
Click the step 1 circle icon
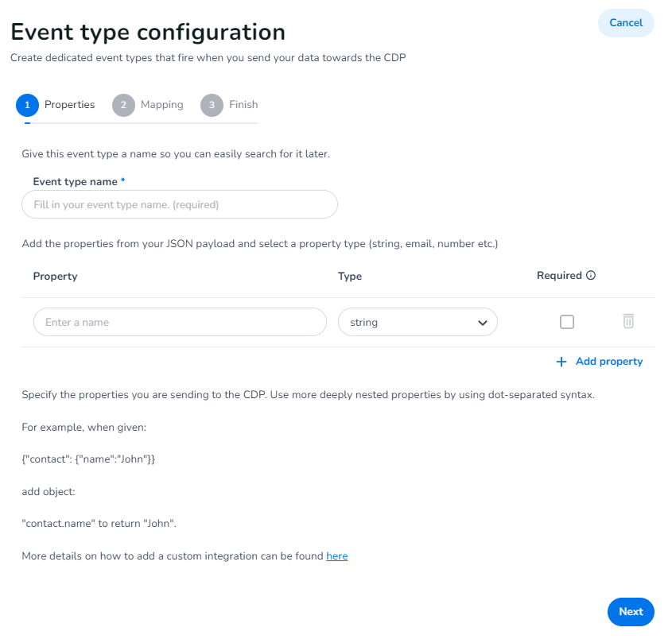[x=27, y=105]
